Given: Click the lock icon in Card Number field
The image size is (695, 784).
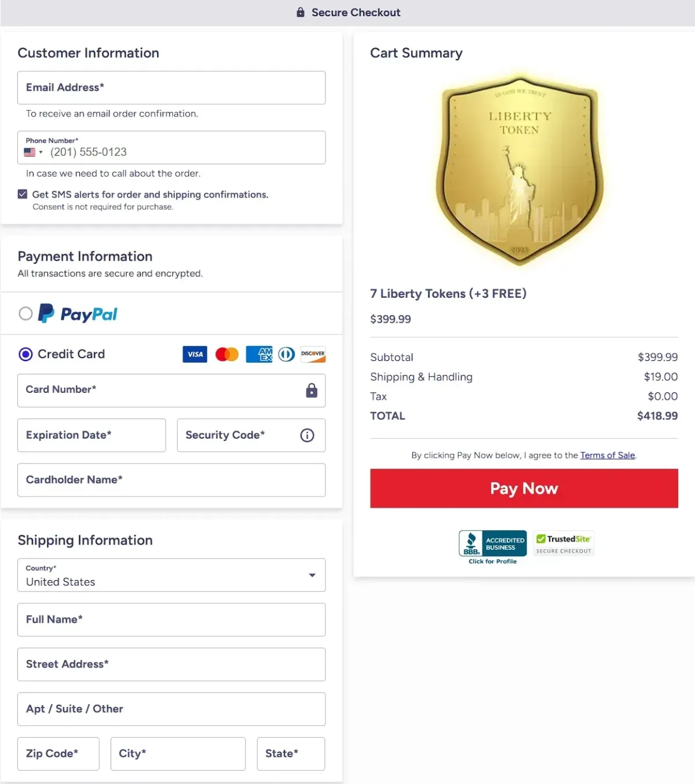Looking at the screenshot, I should point(312,391).
